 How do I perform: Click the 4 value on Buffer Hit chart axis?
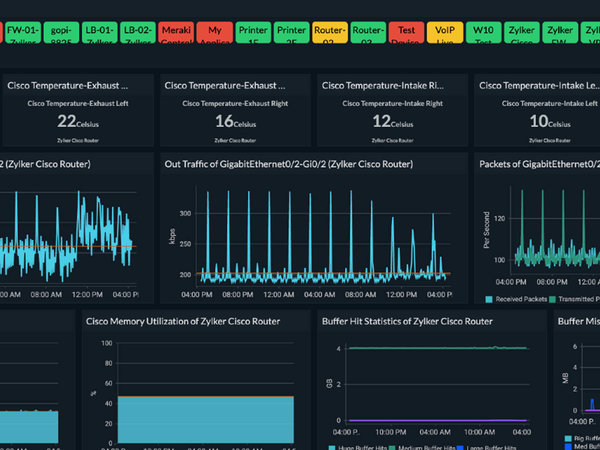coord(338,349)
